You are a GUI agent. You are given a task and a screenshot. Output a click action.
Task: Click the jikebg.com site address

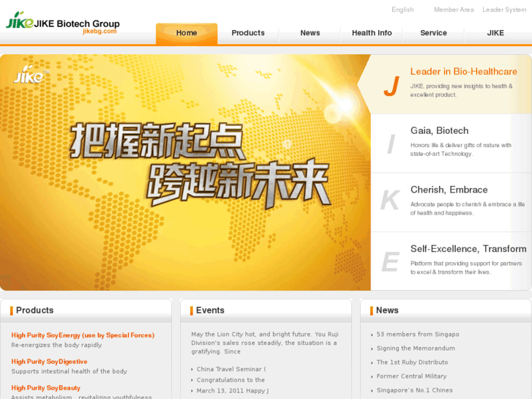click(100, 31)
